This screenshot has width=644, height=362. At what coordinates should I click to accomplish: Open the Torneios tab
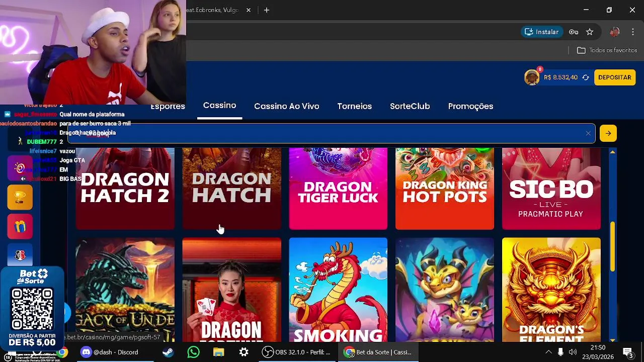(x=355, y=106)
